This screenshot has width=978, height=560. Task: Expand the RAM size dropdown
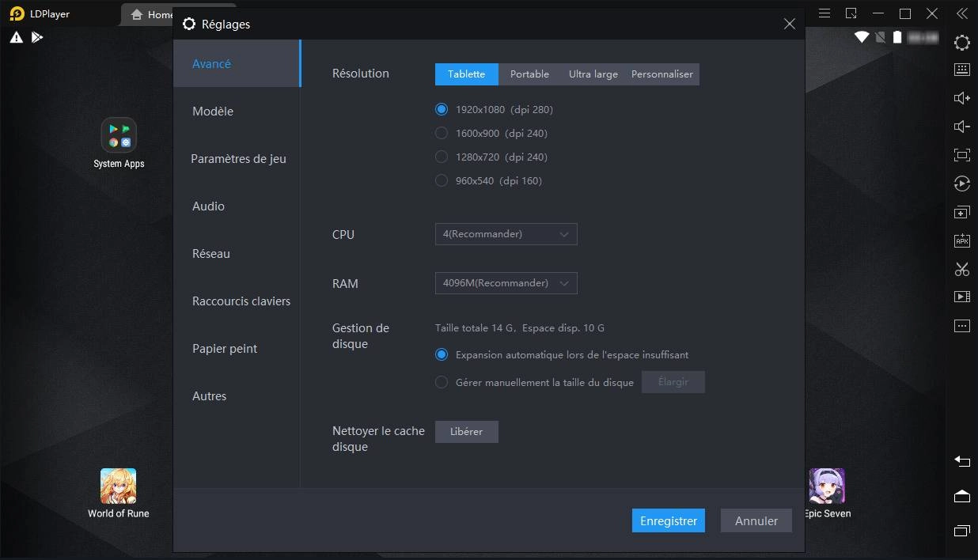(506, 283)
